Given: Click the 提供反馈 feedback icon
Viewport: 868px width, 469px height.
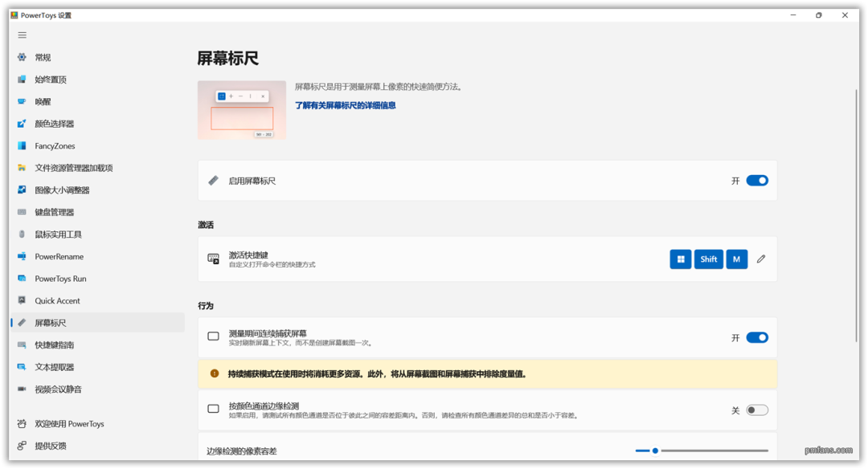Looking at the screenshot, I should click(x=22, y=446).
